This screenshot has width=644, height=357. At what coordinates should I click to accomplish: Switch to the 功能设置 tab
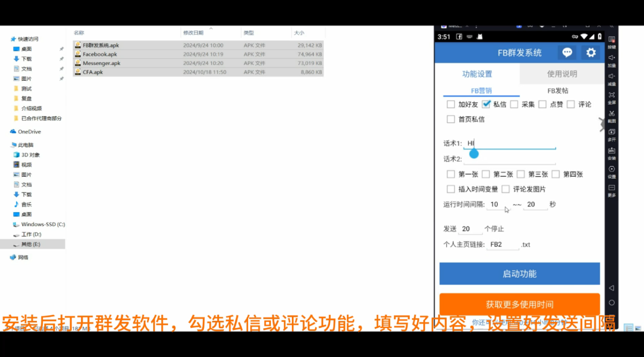[477, 74]
